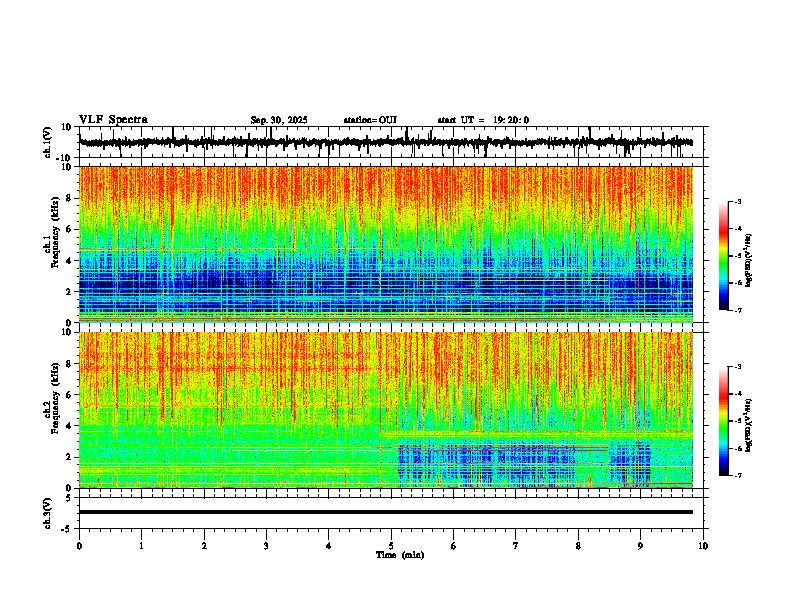Click the 'ch.3(V)' axis label
The height and width of the screenshot is (612, 792).
coord(48,514)
